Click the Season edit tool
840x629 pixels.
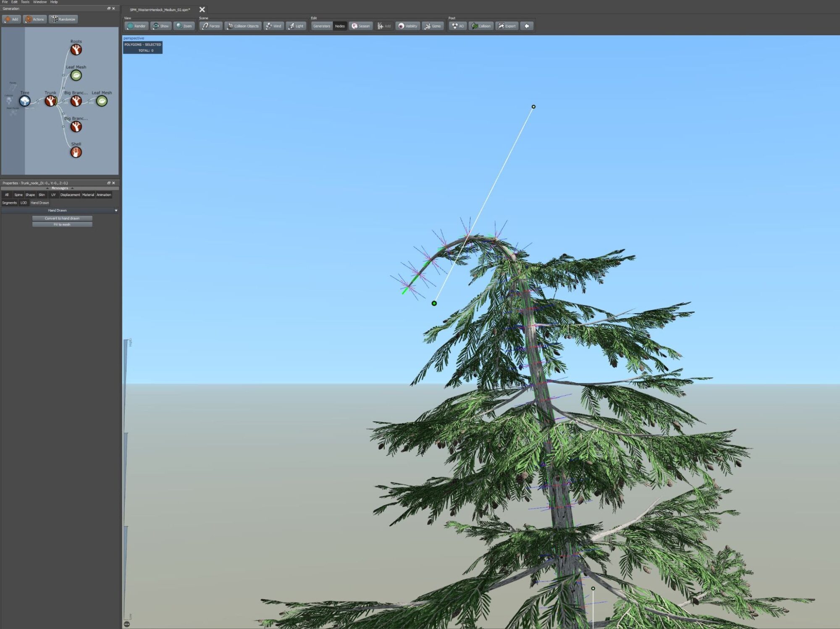(360, 26)
